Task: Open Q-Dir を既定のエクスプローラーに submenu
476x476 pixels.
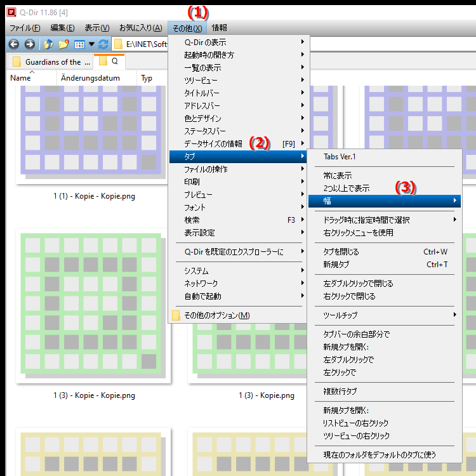Action: (237, 252)
